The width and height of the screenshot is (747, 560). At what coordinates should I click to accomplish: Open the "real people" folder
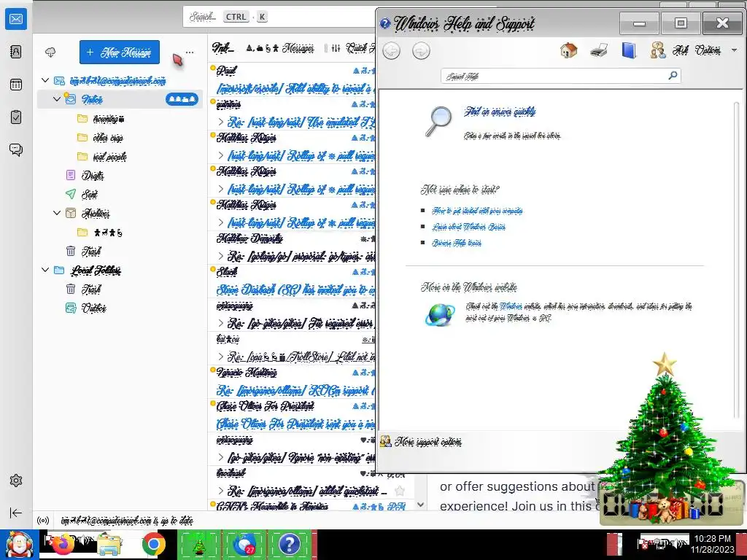[109, 156]
